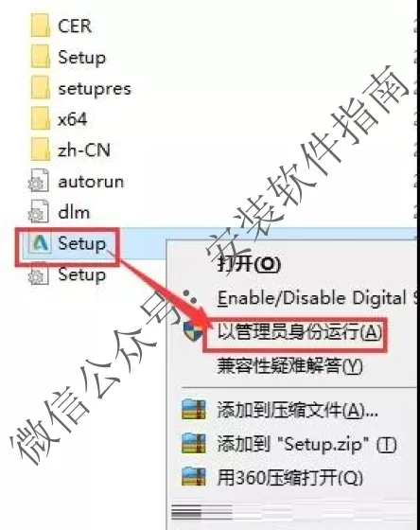
Task: Select 打开(O) in the context menu
Action: 249,263
